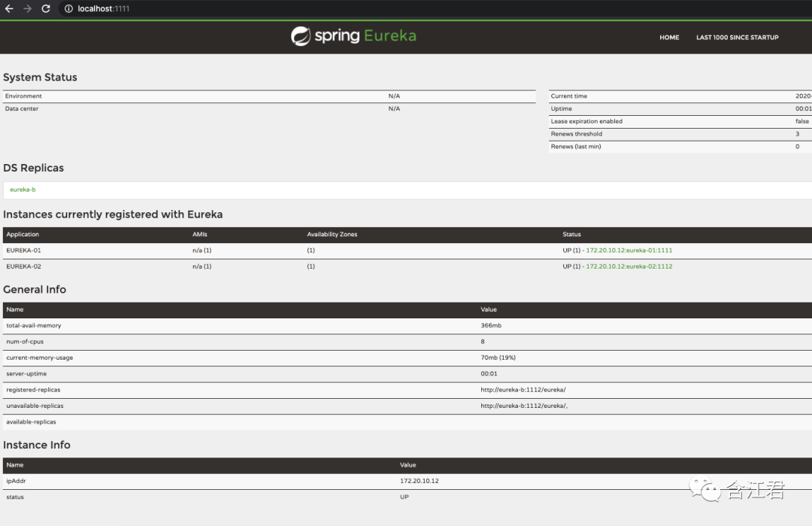812x526 pixels.
Task: Click the Spring Eureka logo
Action: pyautogui.click(x=353, y=36)
